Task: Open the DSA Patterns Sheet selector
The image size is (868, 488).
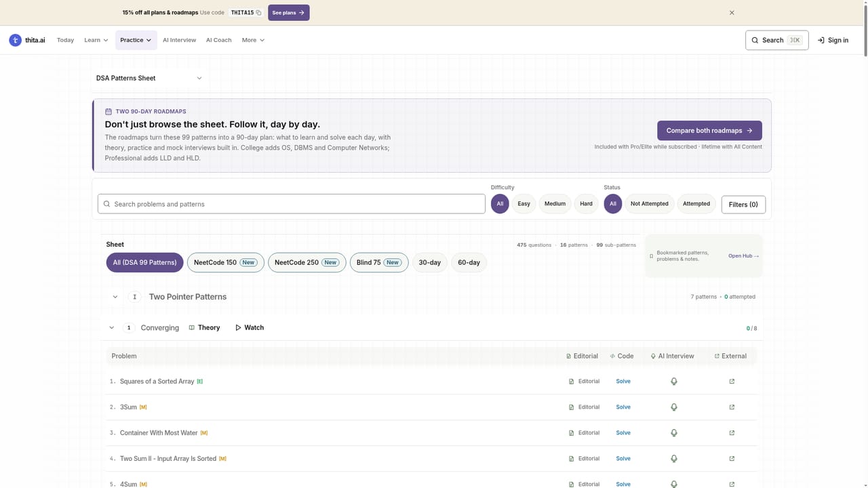Action: [x=149, y=78]
